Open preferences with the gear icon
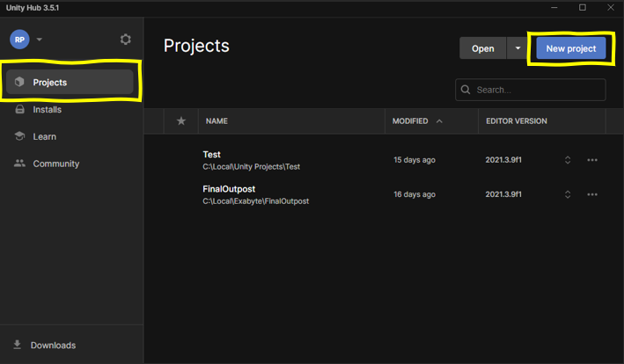624x364 pixels. click(125, 40)
